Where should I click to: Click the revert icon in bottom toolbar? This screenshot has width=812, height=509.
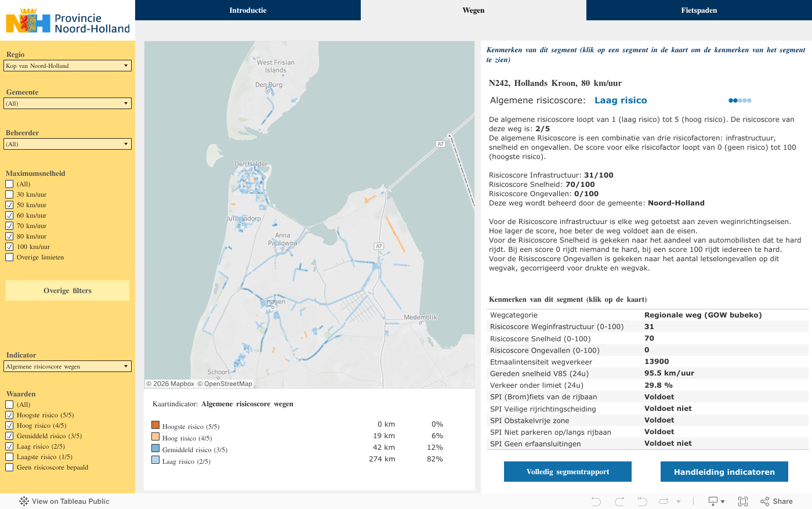pos(642,501)
